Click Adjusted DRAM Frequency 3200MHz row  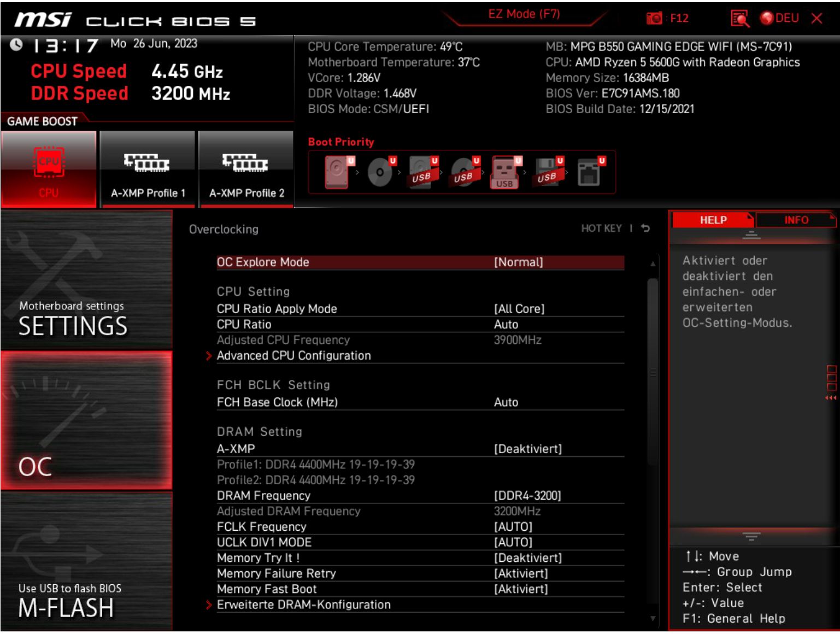[x=420, y=511]
